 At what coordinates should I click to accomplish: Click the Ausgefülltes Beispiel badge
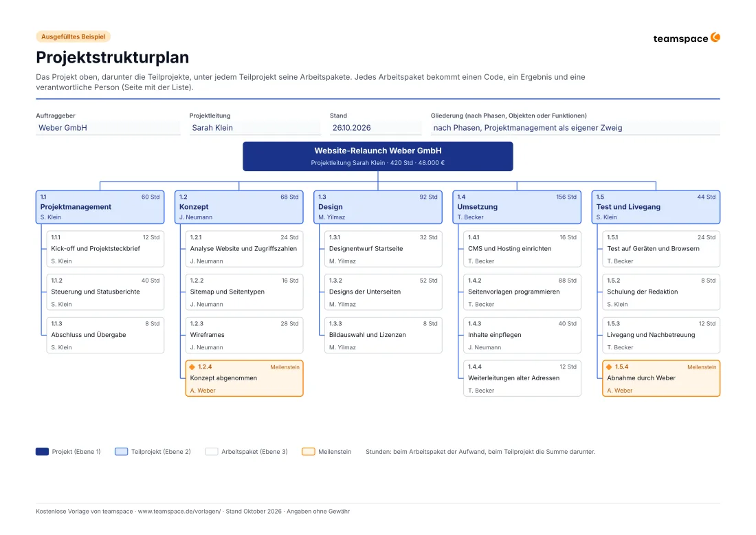[74, 36]
